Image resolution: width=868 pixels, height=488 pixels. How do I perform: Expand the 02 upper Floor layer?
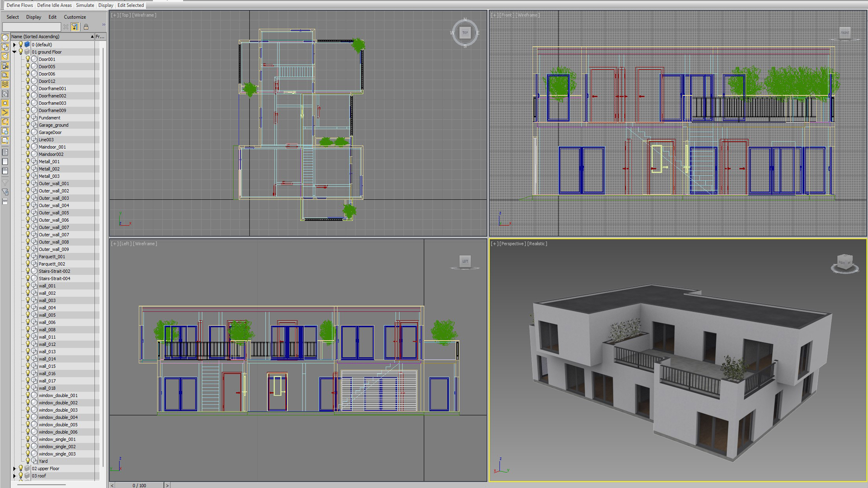click(x=14, y=469)
